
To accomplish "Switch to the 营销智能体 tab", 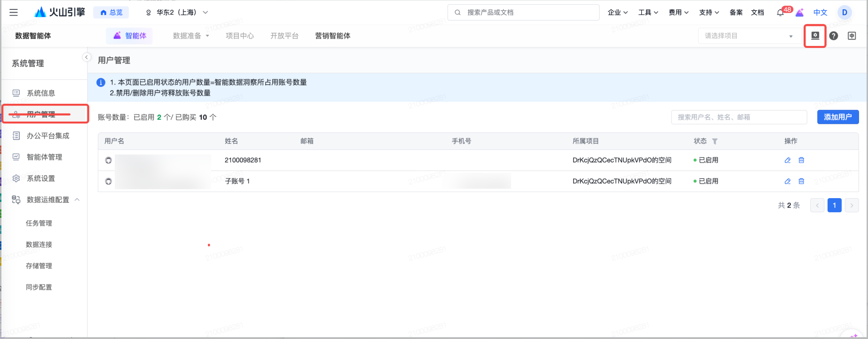I will [333, 36].
